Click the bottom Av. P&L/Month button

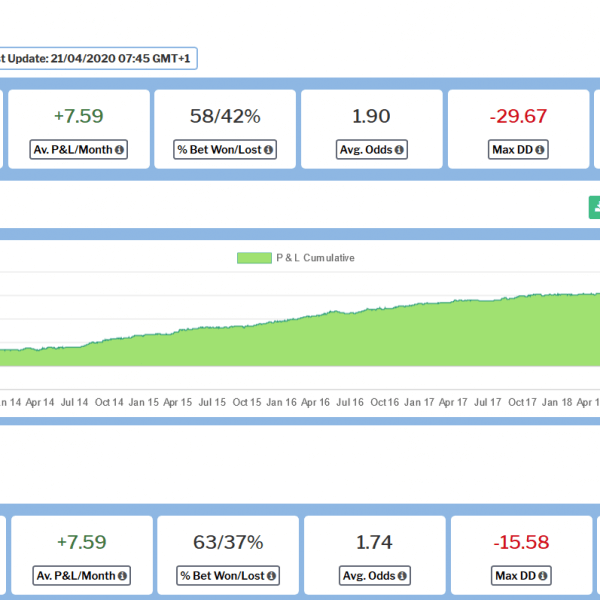click(82, 576)
